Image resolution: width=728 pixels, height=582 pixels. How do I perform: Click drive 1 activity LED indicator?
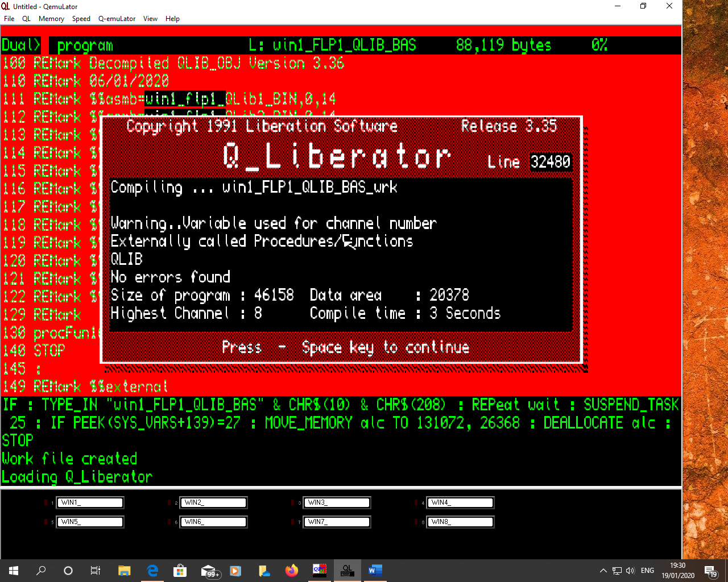point(46,502)
